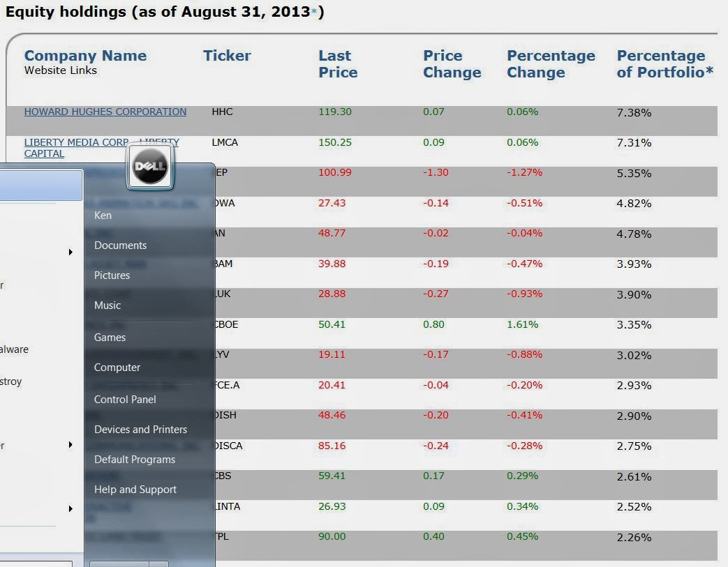Open Help and Support
The height and width of the screenshot is (567, 728).
135,490
